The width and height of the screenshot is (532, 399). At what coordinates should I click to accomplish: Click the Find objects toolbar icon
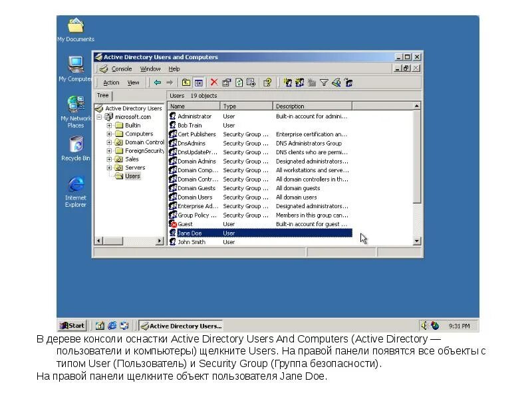point(336,82)
